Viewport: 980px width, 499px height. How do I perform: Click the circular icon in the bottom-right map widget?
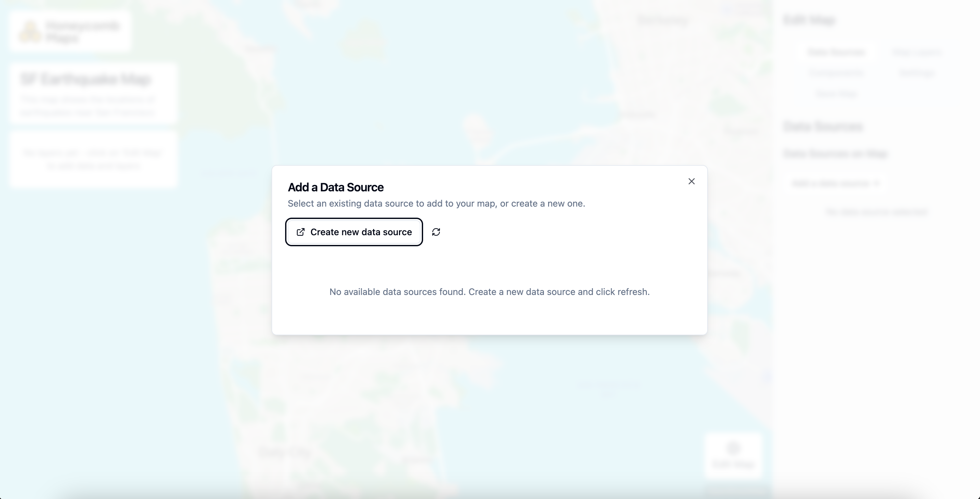(x=734, y=448)
